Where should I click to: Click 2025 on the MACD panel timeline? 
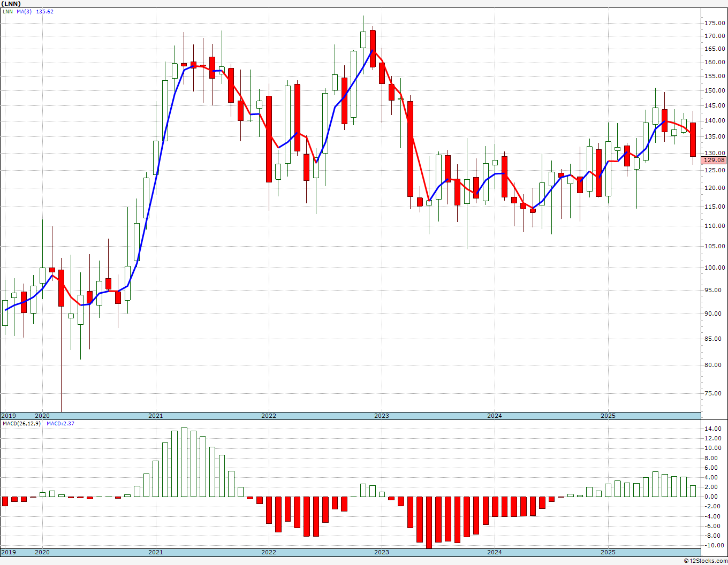608,552
